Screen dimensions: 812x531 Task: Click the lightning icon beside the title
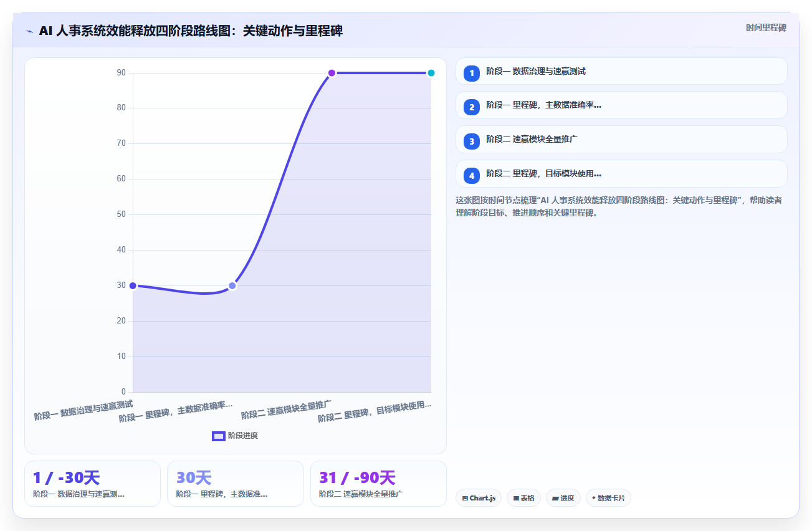pyautogui.click(x=29, y=31)
